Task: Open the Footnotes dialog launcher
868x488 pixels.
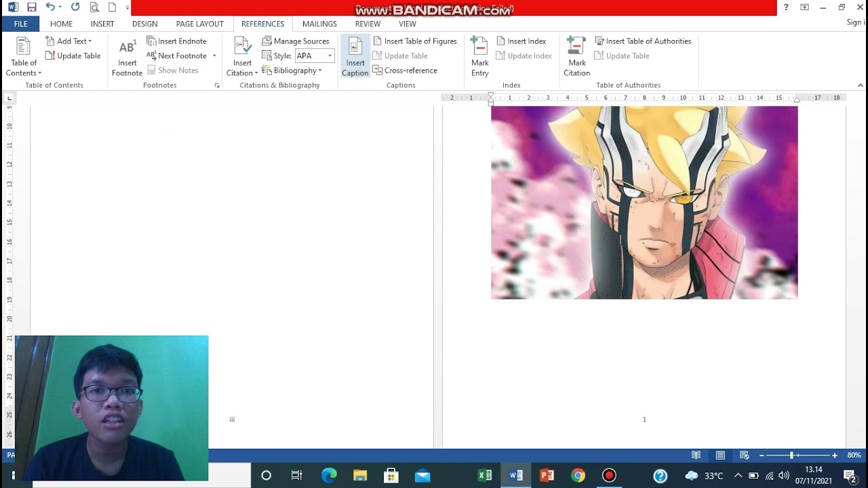Action: tap(217, 85)
